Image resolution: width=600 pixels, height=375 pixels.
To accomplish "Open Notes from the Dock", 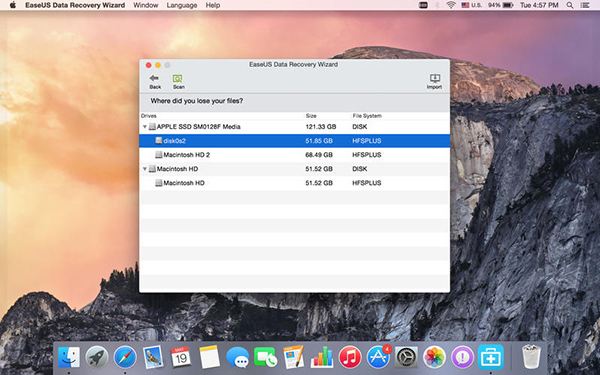I will [x=209, y=357].
